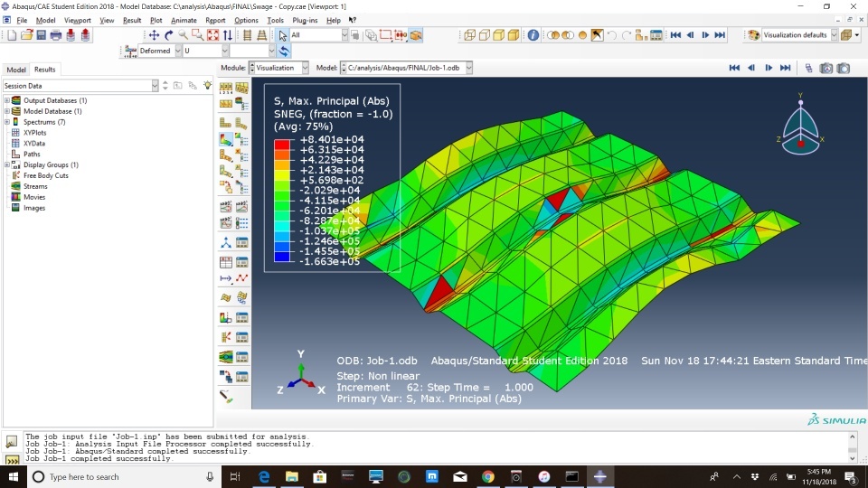Viewport: 868px width, 488px height.
Task: Click the Plot Contours on Deformed Shape icon
Action: click(226, 139)
